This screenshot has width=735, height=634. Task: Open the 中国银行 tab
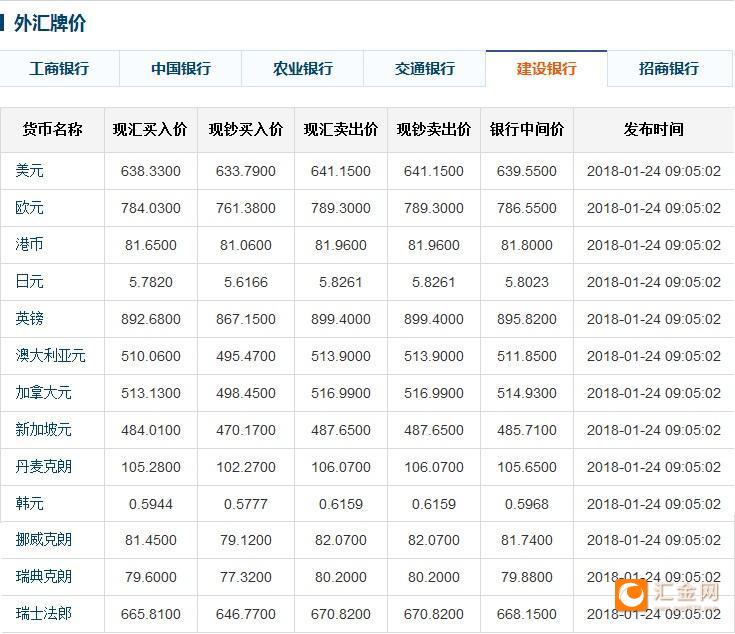[180, 69]
